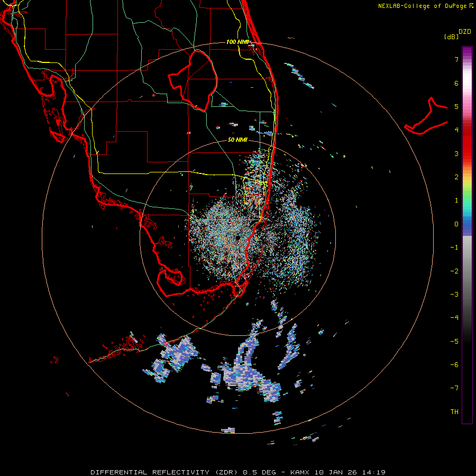
Task: Click the '-1' value on the dB scale
Action: (x=454, y=248)
